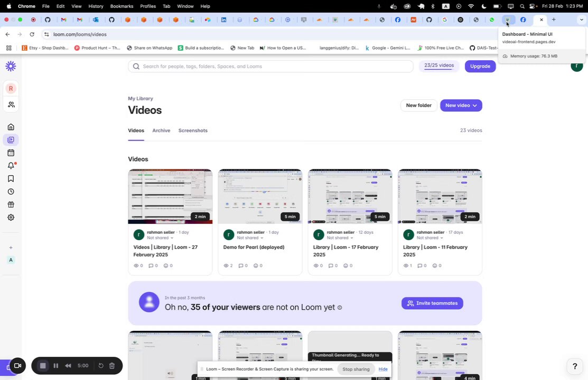588x380 pixels.
Task: Expand Not shared dropdown on Demo for Pearl
Action: (x=250, y=238)
